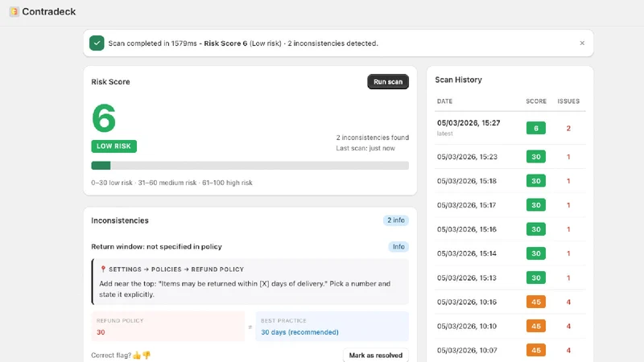Click the large risk score number 6
This screenshot has height=362, width=644.
pos(104,117)
